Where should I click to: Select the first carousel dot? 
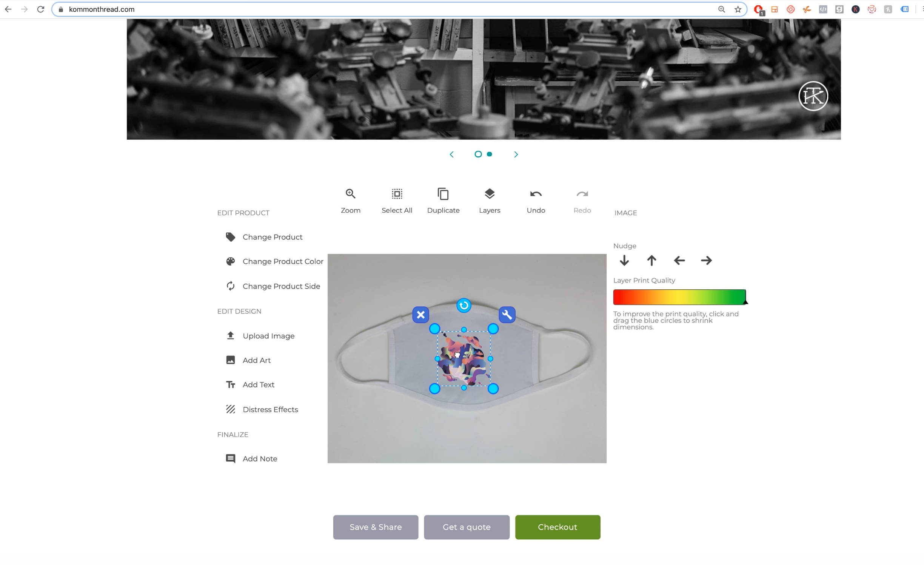pos(478,154)
